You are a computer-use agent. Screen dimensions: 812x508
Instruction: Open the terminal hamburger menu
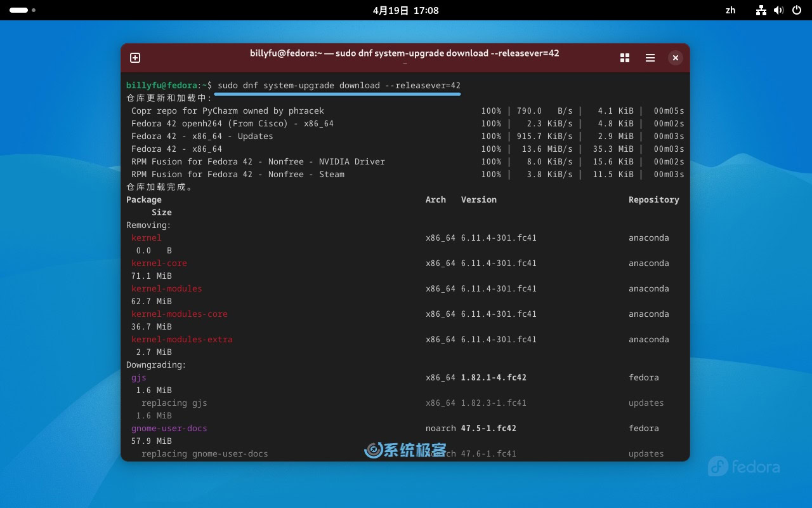point(650,58)
